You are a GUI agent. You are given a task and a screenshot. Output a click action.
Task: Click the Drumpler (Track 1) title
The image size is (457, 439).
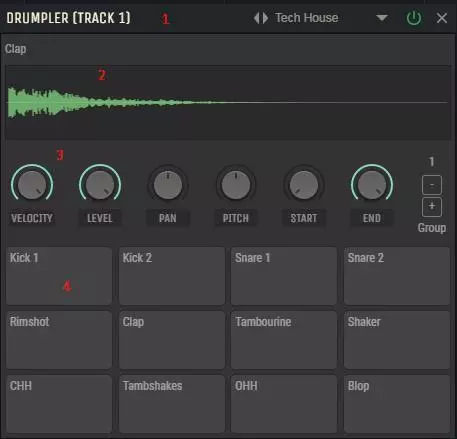pos(69,18)
